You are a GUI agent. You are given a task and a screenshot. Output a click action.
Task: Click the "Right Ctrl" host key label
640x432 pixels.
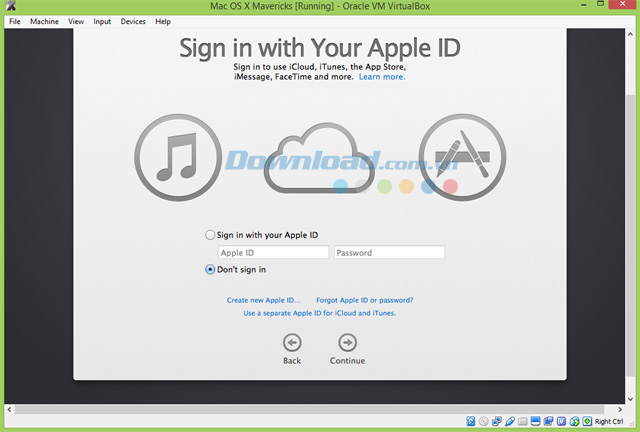click(609, 421)
